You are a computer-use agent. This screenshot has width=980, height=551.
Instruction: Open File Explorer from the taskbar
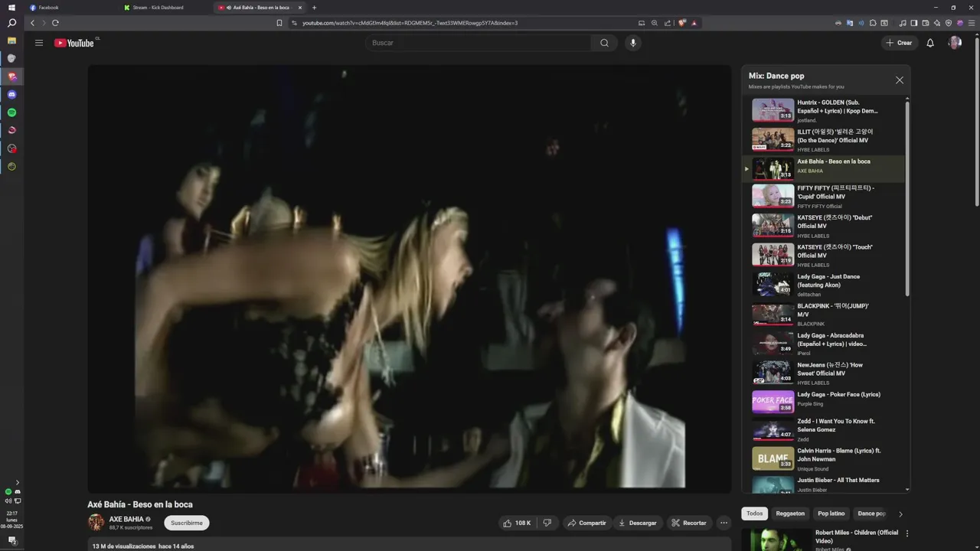click(11, 41)
